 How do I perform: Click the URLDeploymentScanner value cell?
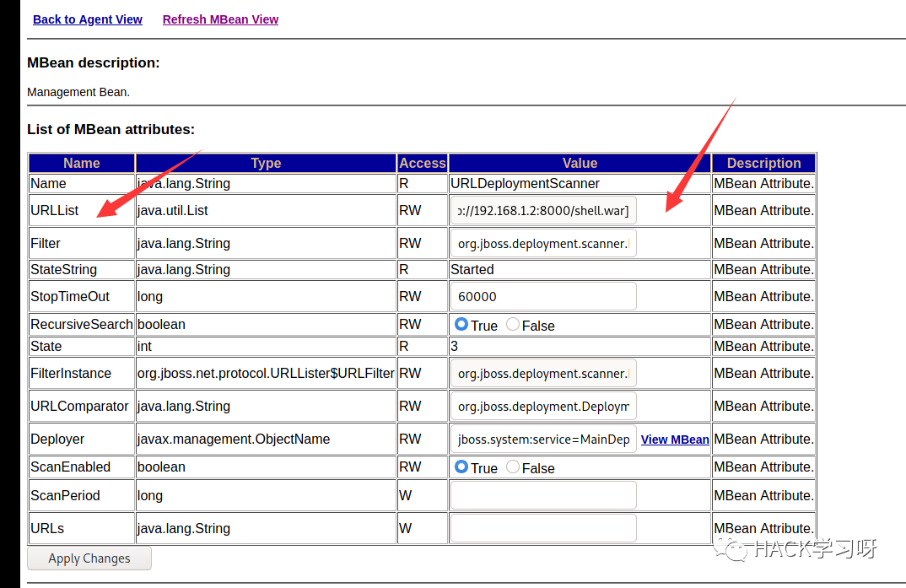(x=580, y=184)
